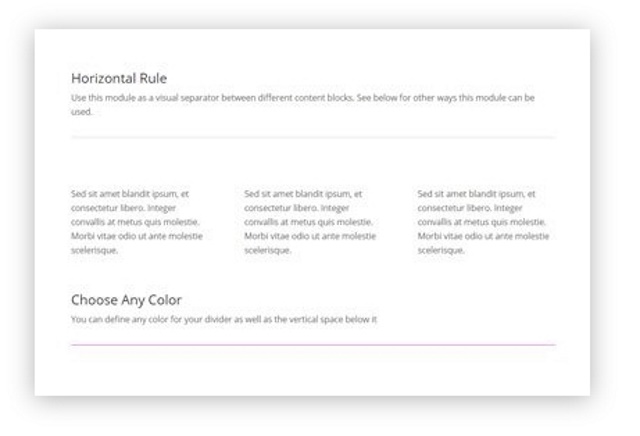Image resolution: width=640 pixels, height=436 pixels.
Task: Click "convallis at metus" line in right column
Action: (x=481, y=222)
